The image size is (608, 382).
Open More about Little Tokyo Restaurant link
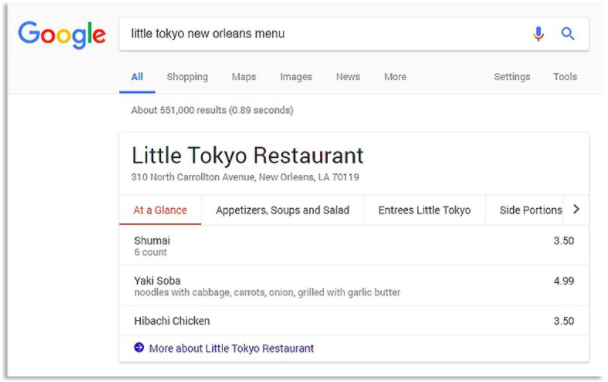[231, 348]
